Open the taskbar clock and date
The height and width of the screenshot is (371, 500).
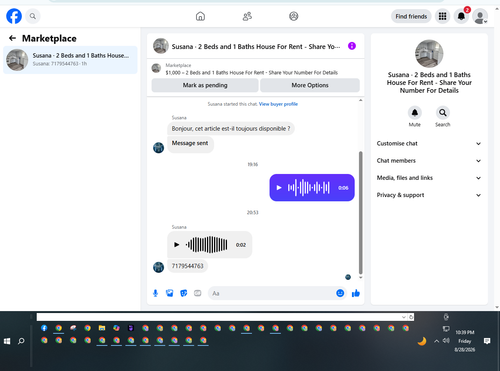coord(465,341)
